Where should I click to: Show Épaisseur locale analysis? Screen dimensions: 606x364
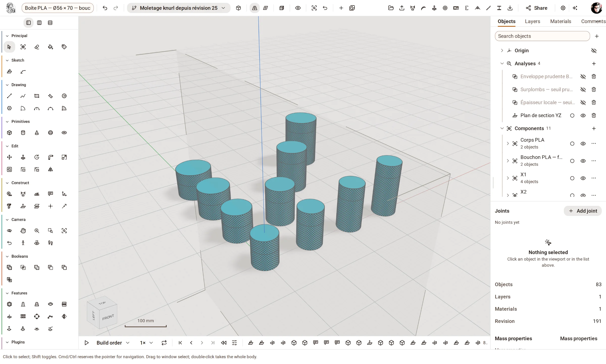[x=583, y=102]
